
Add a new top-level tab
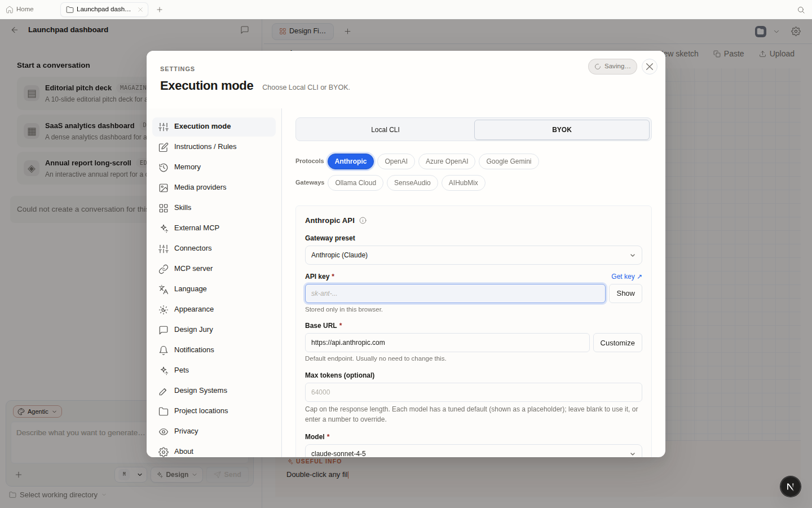point(160,10)
